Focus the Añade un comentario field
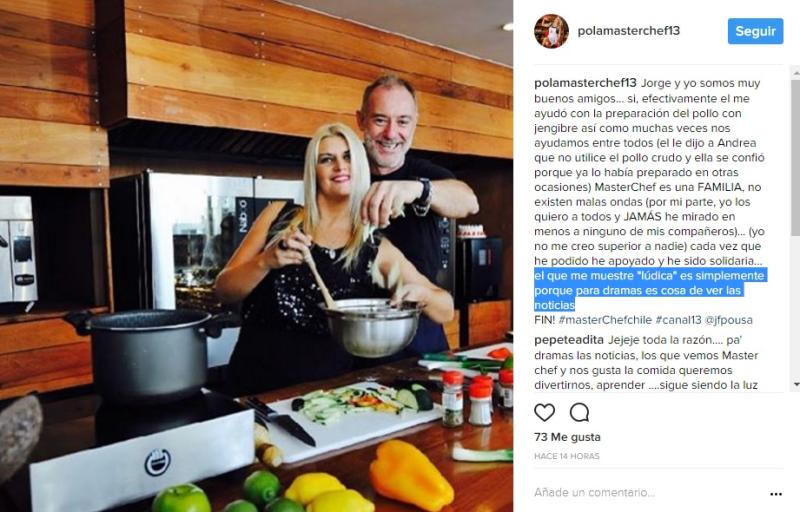Viewport: 800px width, 512px height. coord(648,493)
